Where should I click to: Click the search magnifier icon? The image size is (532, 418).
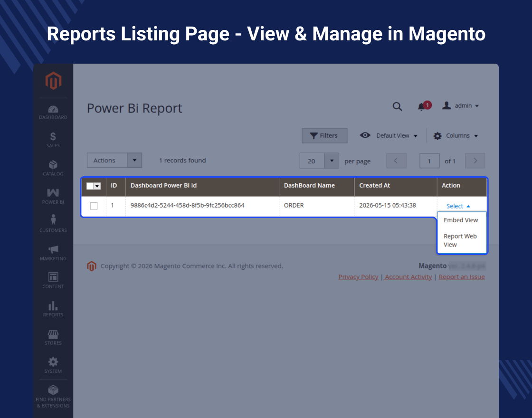pyautogui.click(x=397, y=106)
